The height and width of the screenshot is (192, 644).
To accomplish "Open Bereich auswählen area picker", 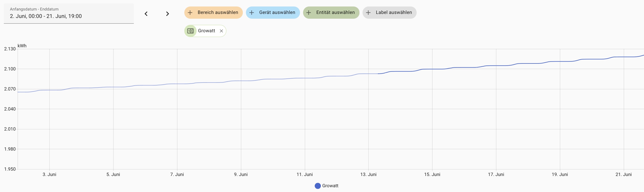I will [x=218, y=12].
